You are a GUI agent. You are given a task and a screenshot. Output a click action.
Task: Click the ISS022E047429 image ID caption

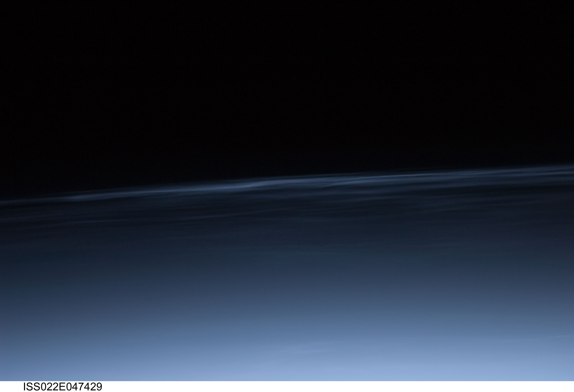[63, 387]
